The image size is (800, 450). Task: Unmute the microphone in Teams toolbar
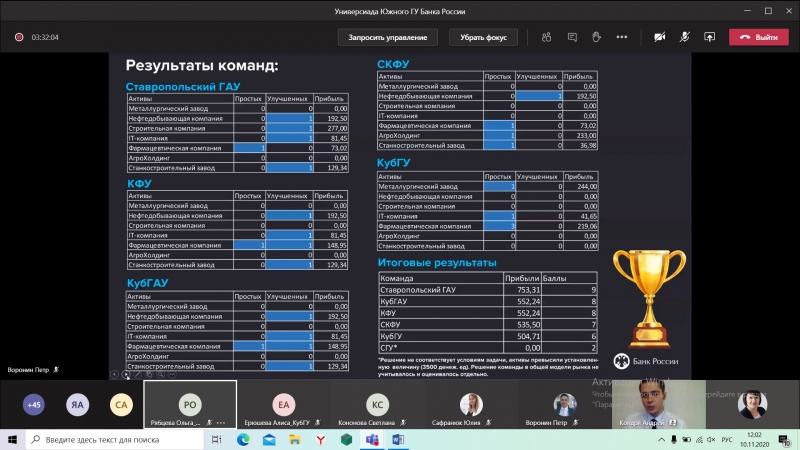coord(684,37)
